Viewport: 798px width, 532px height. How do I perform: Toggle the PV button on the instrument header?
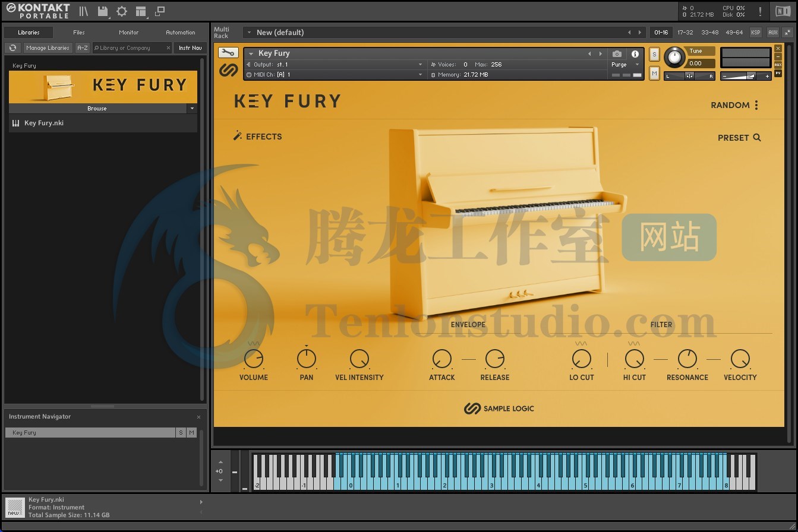pos(778,74)
